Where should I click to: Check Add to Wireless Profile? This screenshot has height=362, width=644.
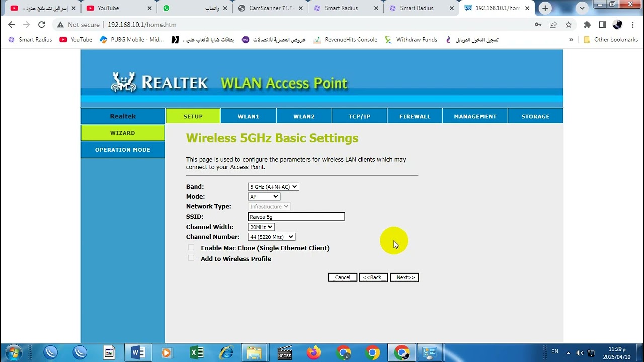click(x=191, y=258)
